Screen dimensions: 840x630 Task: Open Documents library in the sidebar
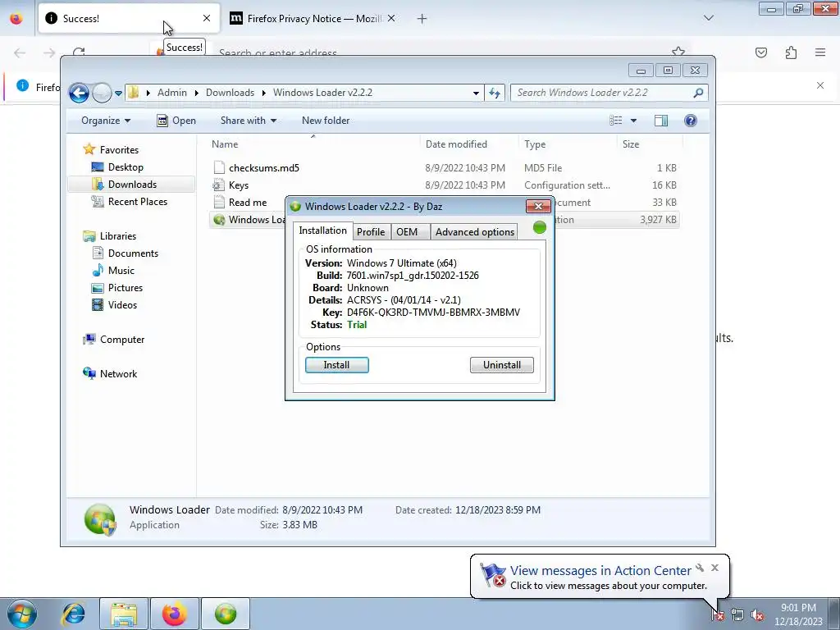coord(125,253)
